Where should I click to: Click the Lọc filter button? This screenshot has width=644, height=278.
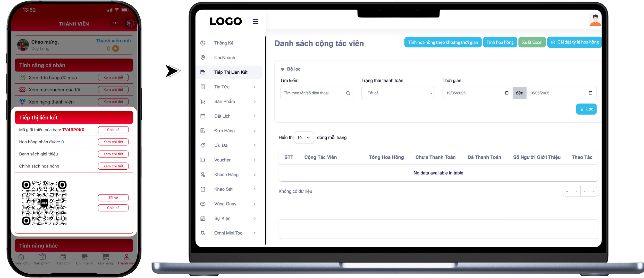tap(586, 109)
